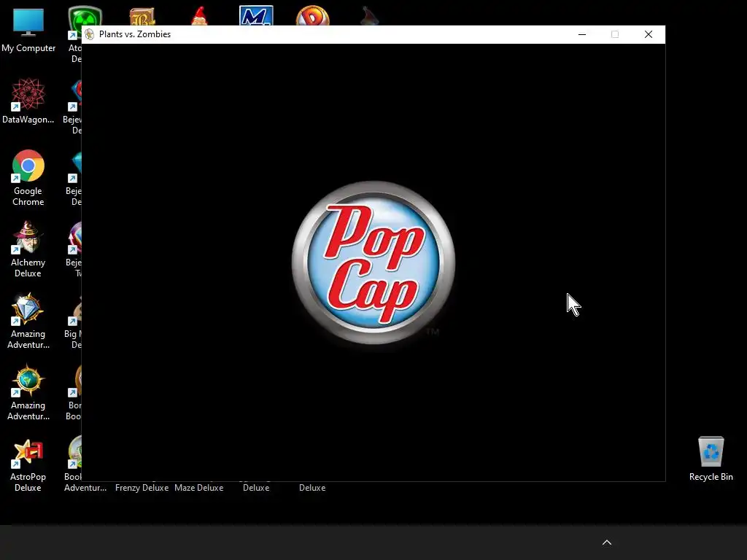
Task: Close the Plants vs. Zombies window
Action: tap(649, 34)
